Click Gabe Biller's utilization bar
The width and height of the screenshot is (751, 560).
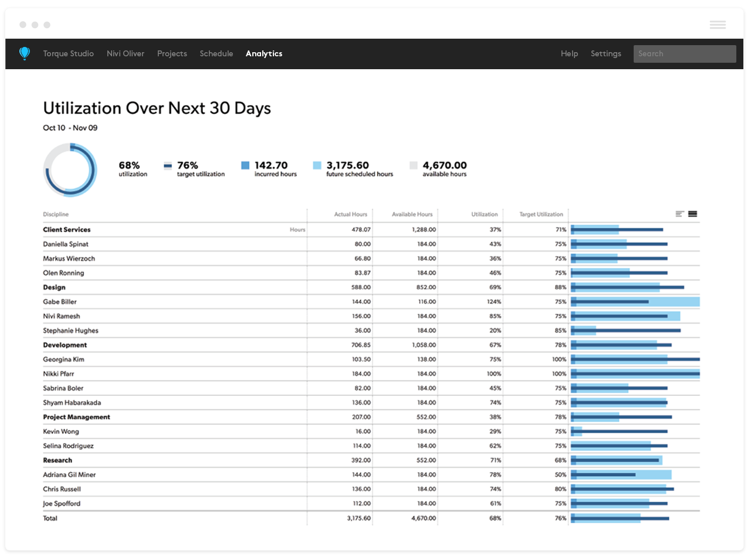click(634, 301)
